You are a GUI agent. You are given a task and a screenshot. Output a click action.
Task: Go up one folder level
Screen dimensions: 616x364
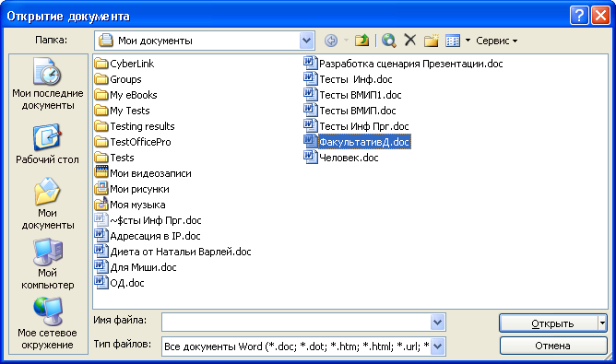point(361,41)
